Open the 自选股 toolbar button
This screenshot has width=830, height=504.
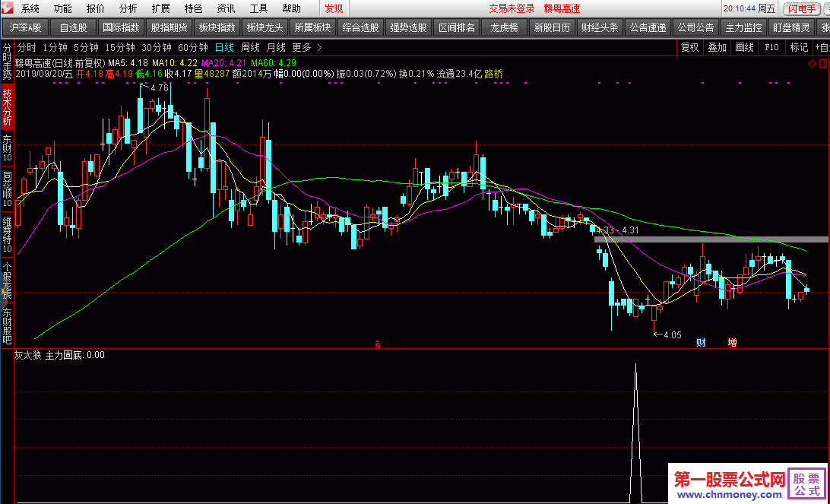click(x=73, y=27)
